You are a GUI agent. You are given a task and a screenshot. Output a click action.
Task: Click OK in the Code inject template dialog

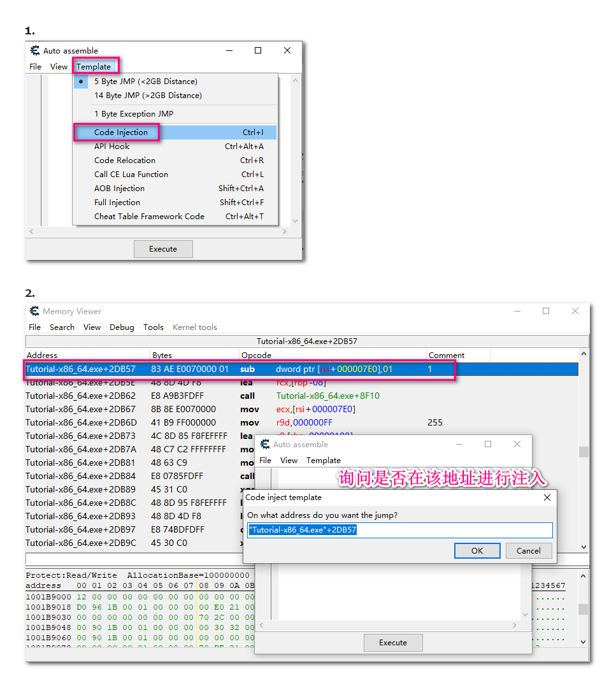coord(477,550)
